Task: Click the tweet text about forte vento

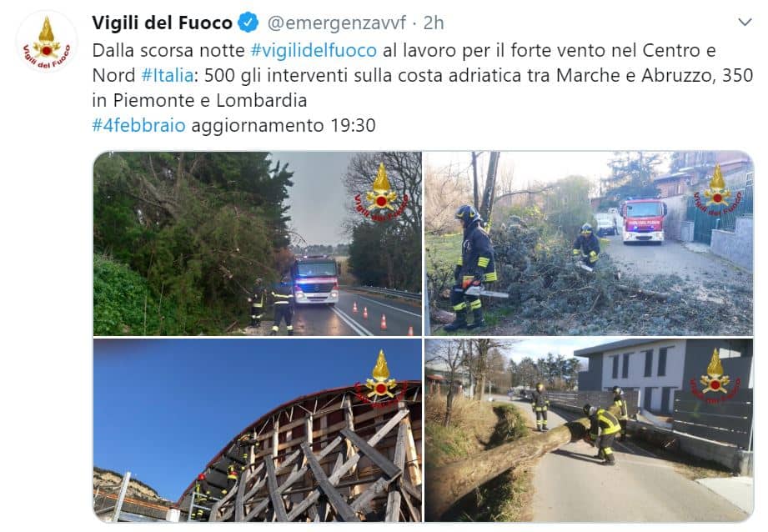Action: [x=422, y=75]
